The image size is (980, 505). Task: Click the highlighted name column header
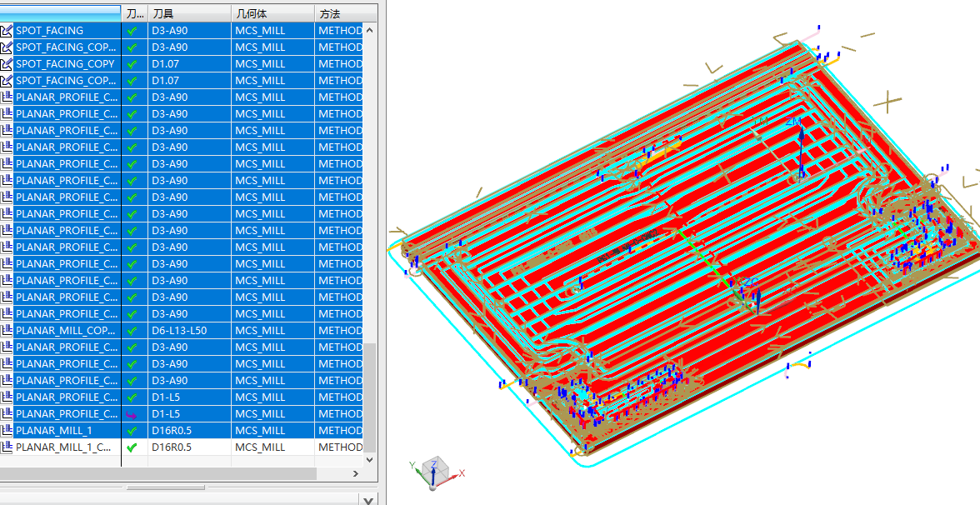tap(60, 13)
